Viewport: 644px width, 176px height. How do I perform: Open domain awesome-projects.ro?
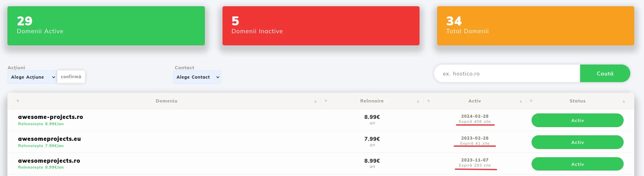coord(51,117)
